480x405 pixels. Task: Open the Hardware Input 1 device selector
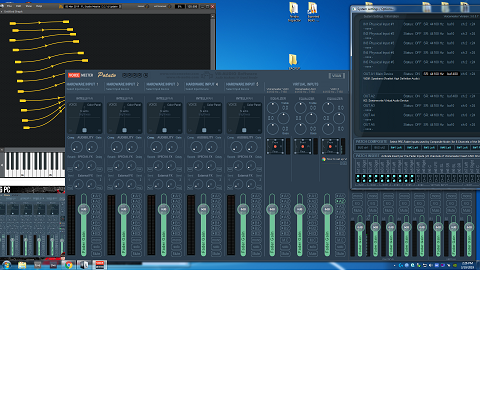[82, 87]
